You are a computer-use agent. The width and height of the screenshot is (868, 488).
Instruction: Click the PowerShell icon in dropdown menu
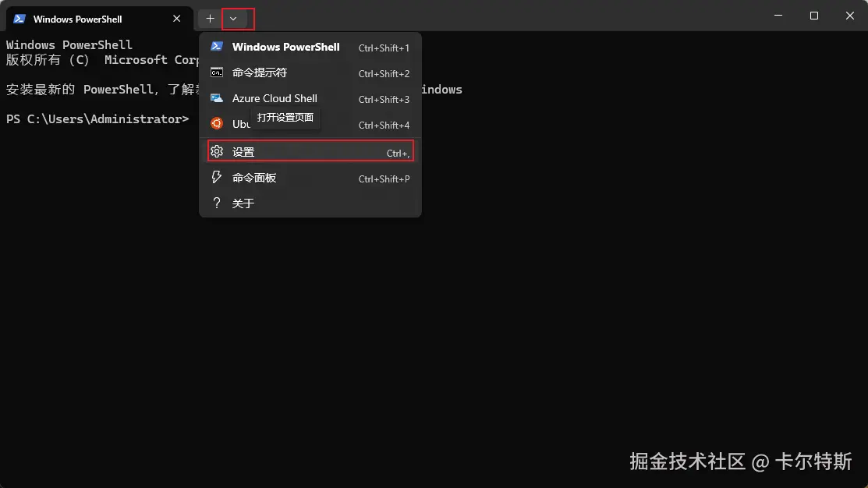[217, 47]
